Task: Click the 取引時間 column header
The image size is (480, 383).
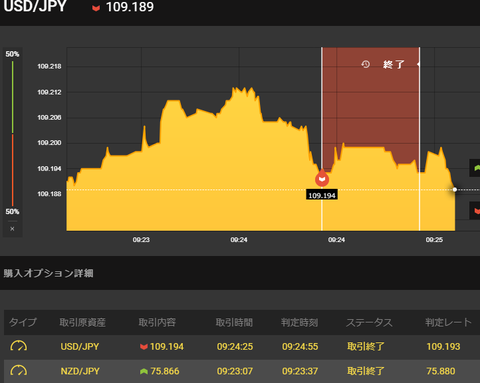Action: [x=234, y=322]
